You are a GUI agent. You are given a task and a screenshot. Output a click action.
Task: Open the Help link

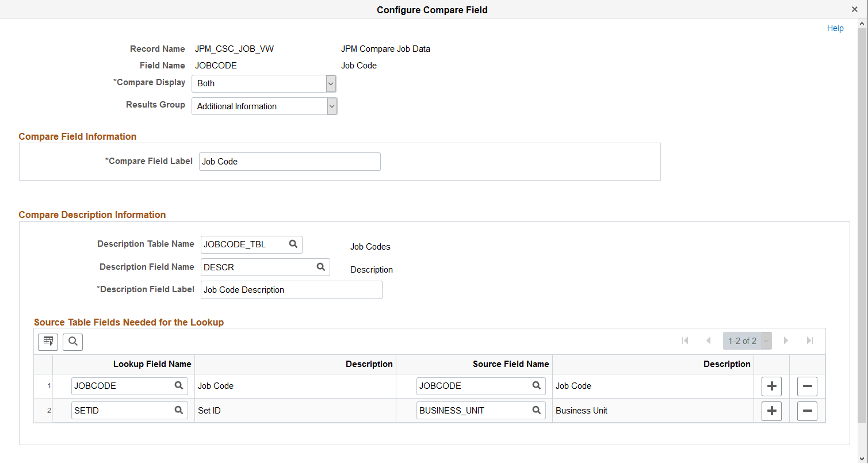835,28
